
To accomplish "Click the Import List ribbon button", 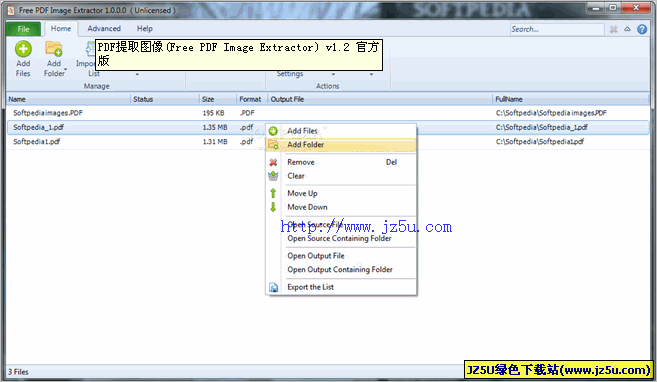I will pos(85,59).
